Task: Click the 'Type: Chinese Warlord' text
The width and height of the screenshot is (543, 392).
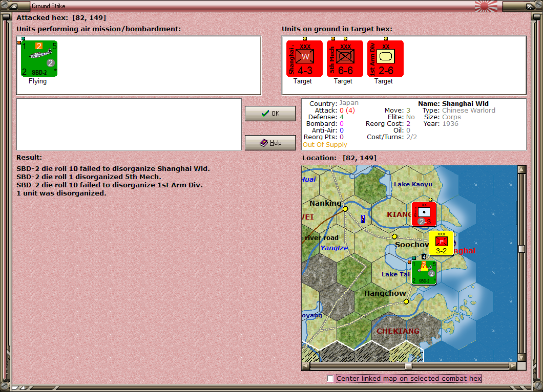Action: [x=459, y=111]
